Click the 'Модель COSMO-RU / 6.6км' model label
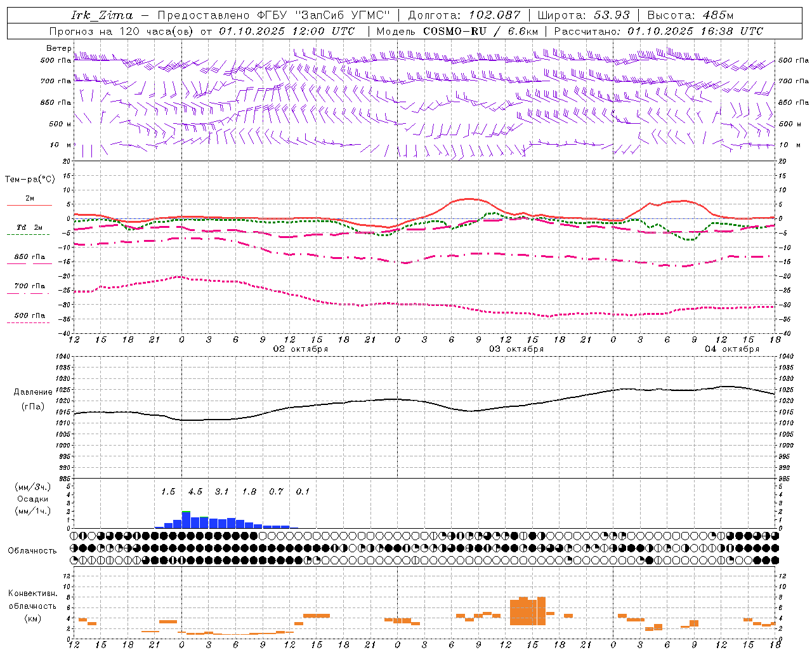This screenshot has width=812, height=650. pos(457,31)
